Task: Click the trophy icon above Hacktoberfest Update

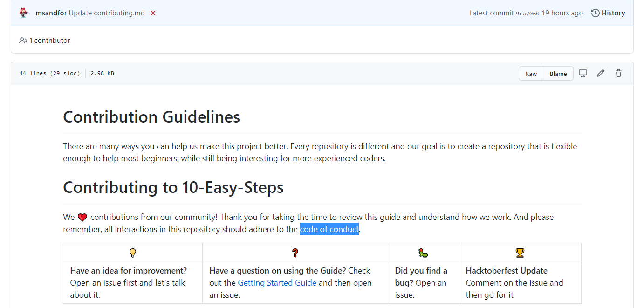Action: coord(520,253)
